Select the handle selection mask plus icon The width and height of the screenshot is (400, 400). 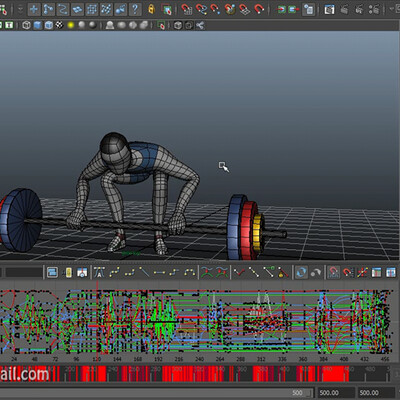(34, 9)
